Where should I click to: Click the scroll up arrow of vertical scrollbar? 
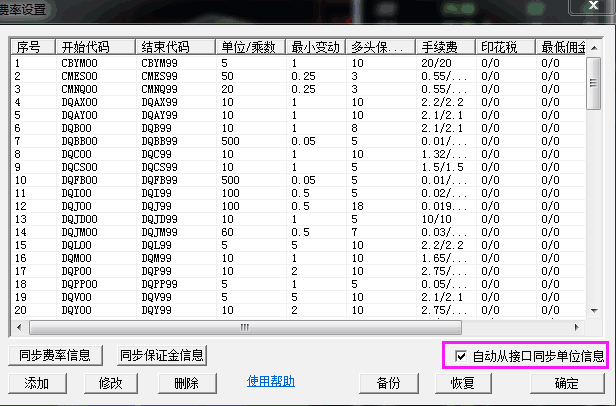594,48
